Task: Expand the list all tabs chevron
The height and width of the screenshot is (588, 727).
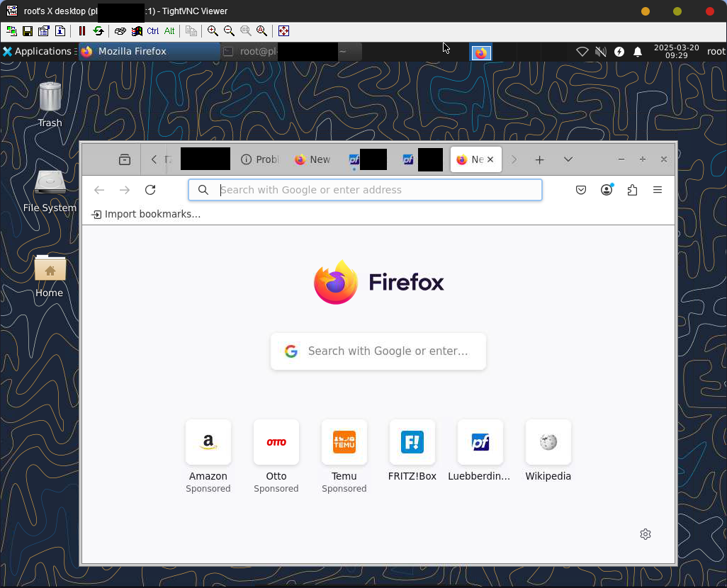Action: (568, 160)
